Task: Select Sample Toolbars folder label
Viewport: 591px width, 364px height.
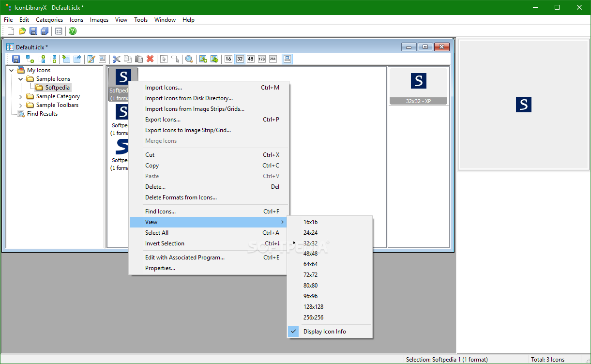Action: tap(57, 105)
